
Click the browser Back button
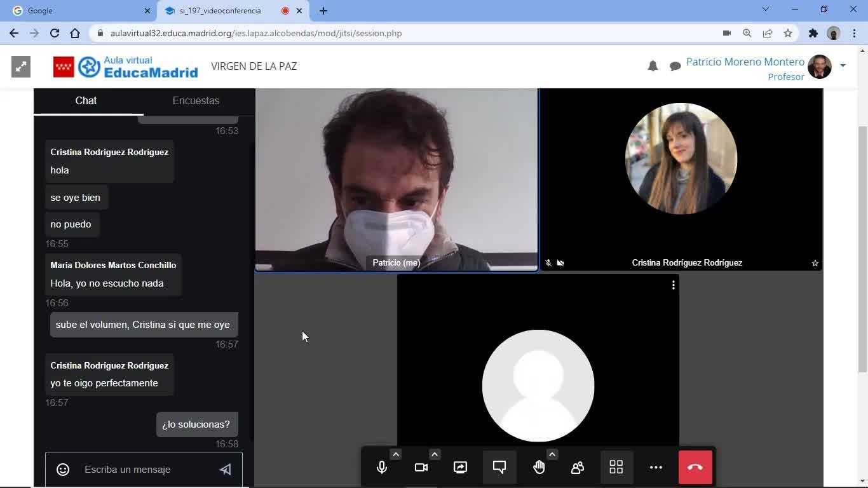[x=14, y=33]
